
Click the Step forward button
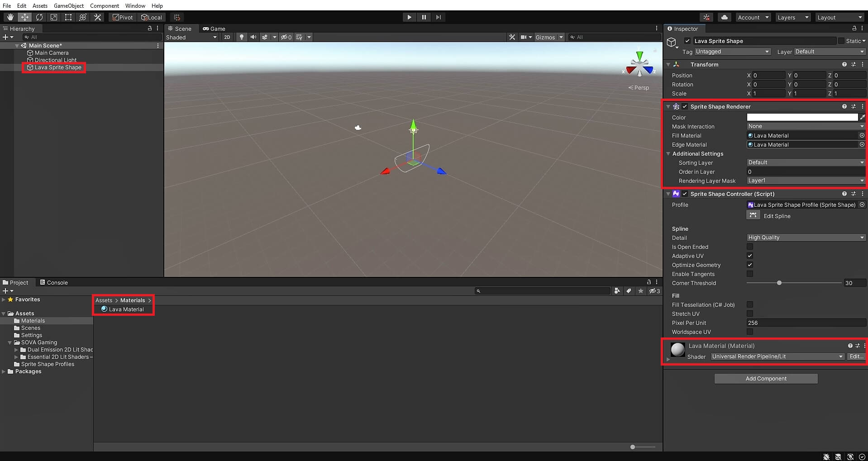(x=438, y=17)
